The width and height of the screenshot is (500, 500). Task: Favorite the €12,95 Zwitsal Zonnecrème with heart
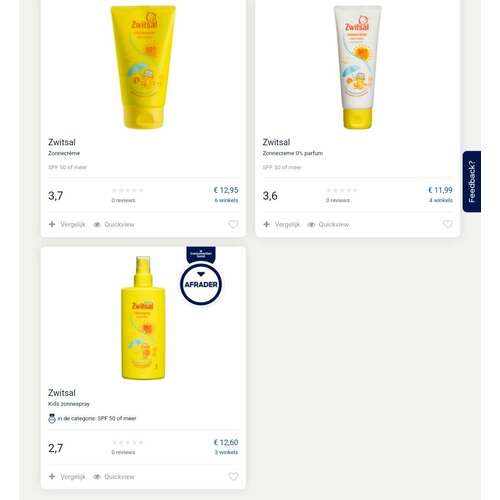pyautogui.click(x=233, y=224)
